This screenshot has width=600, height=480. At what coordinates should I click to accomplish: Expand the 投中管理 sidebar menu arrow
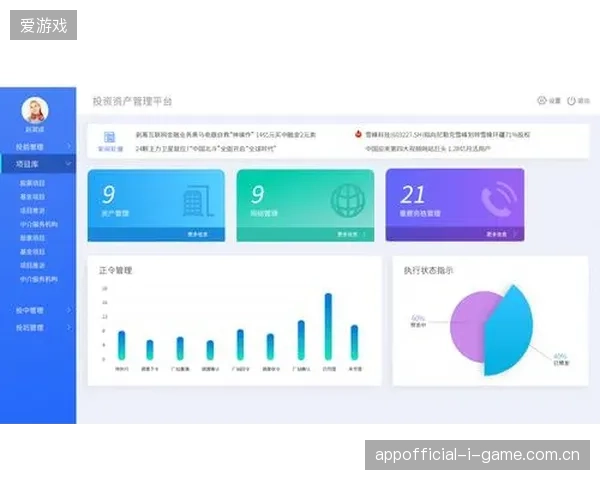[69, 310]
